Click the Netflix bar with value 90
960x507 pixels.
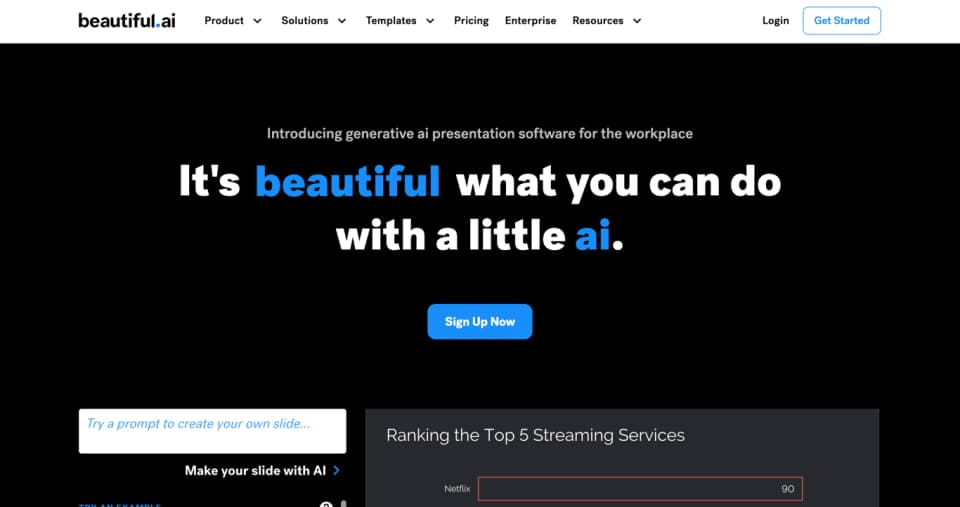point(640,489)
